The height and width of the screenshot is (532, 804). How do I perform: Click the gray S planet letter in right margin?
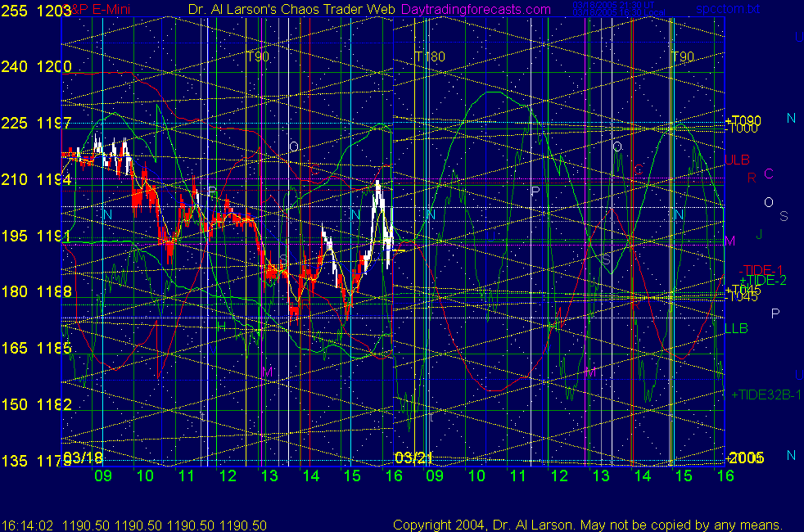(x=784, y=216)
